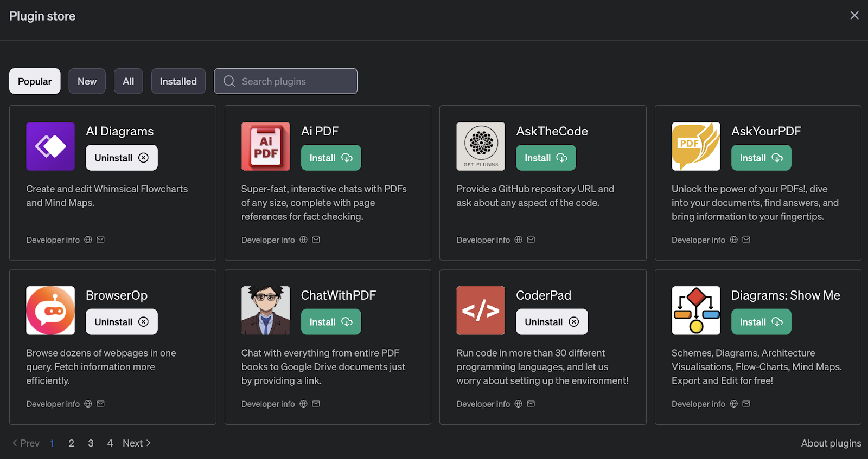Email the AskYourPDF developer via envelope icon

tap(746, 240)
